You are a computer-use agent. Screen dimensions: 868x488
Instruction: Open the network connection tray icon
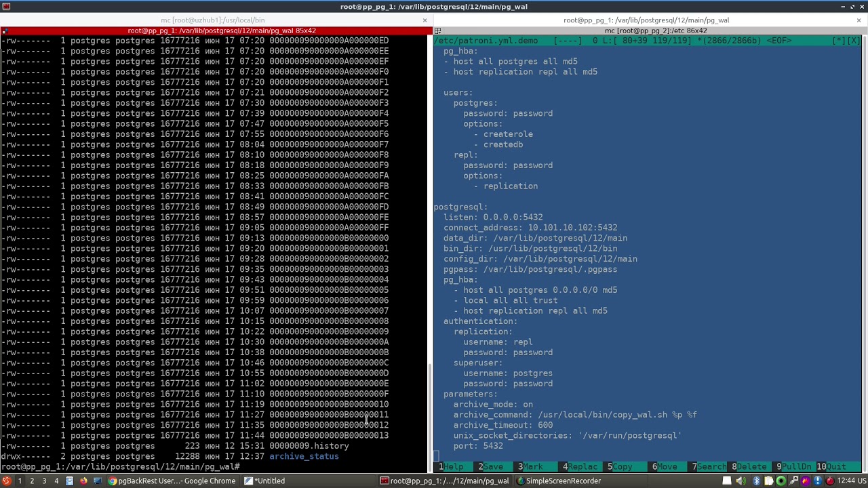(x=793, y=481)
